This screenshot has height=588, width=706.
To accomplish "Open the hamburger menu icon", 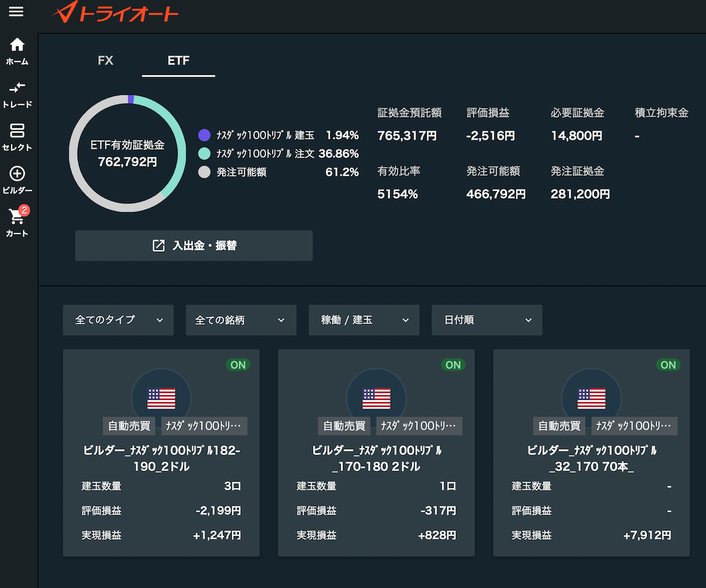I will coord(16,12).
